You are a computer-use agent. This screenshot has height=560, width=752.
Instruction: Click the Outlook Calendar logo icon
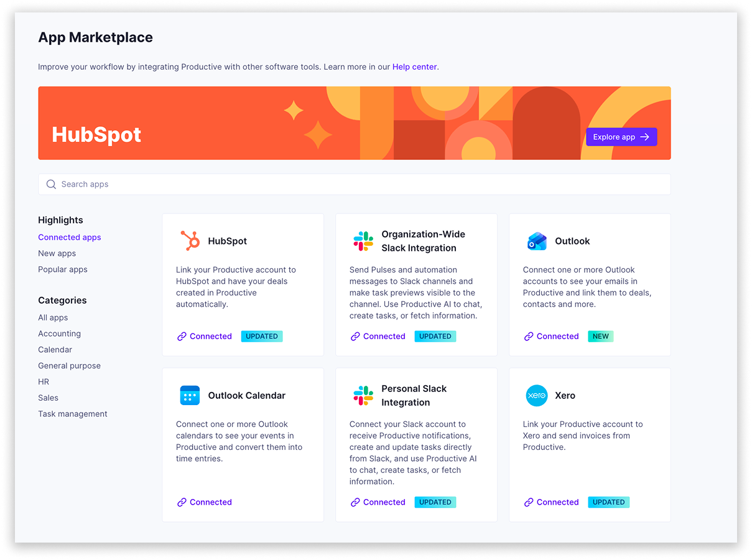[190, 395]
